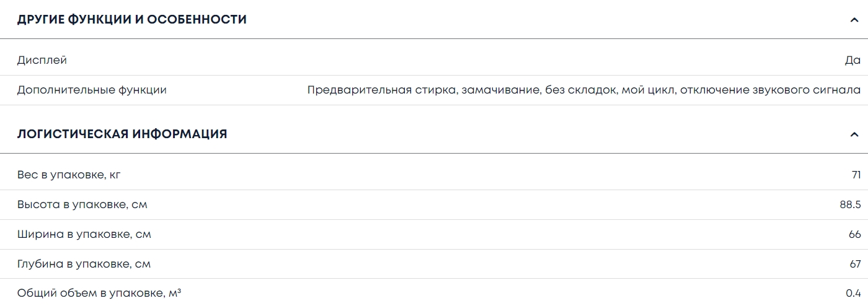868x306 pixels.
Task: Select the 'Ширина в упаковке, см' label
Action: coord(84,235)
